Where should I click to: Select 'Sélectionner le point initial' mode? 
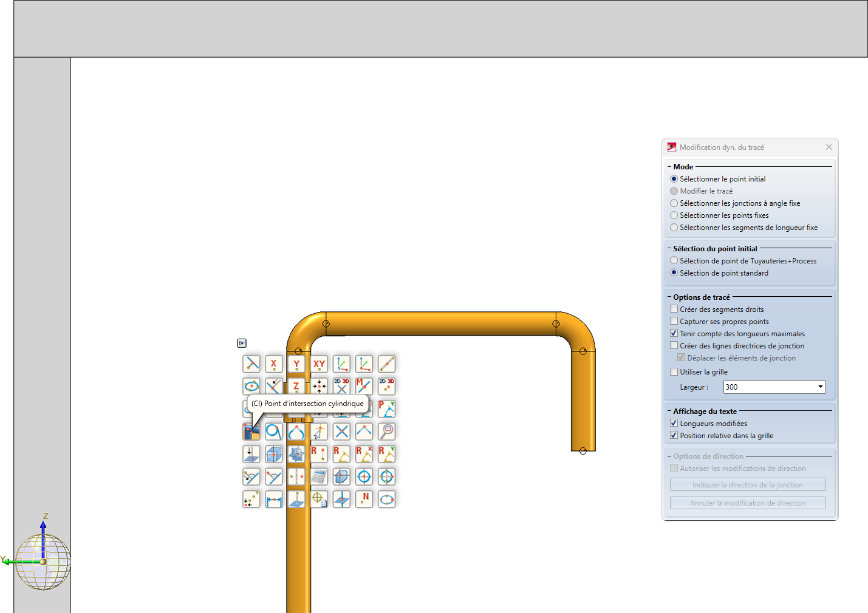click(717, 179)
